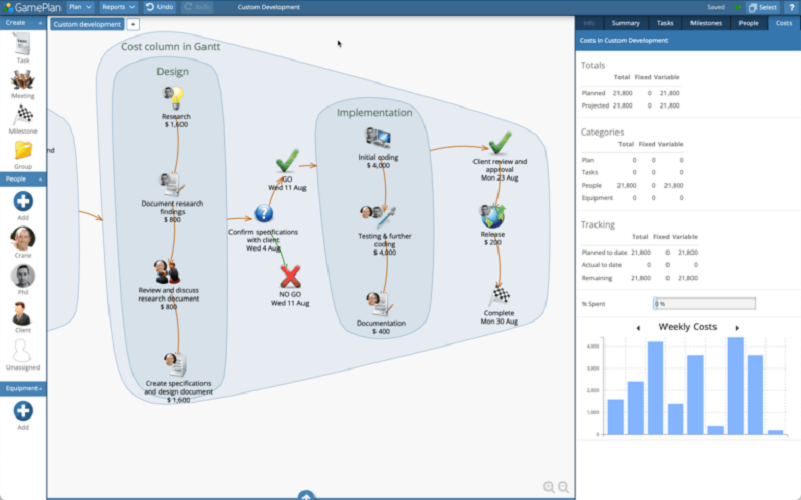Zoom in with the magnifier plus icon
Image resolution: width=801 pixels, height=500 pixels.
pos(549,487)
